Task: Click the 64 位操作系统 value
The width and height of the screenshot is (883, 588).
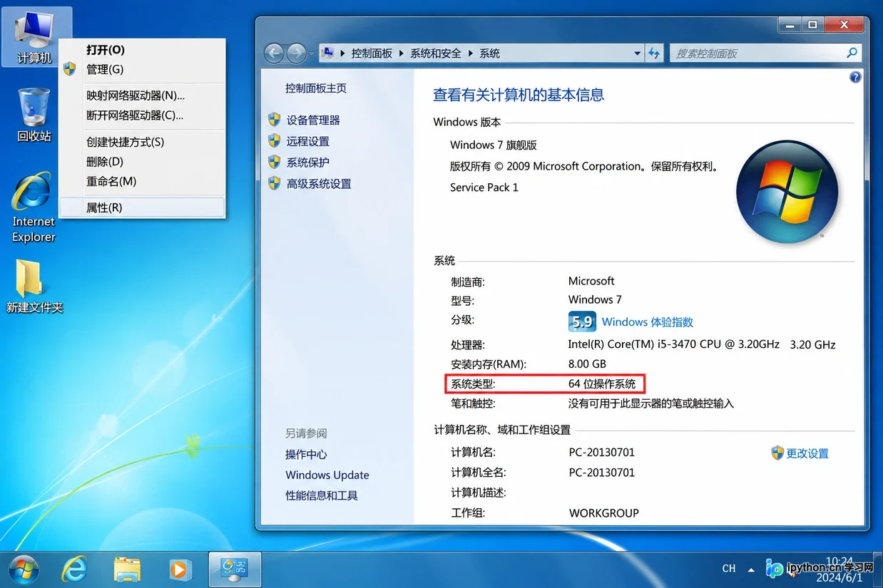Action: (x=602, y=383)
